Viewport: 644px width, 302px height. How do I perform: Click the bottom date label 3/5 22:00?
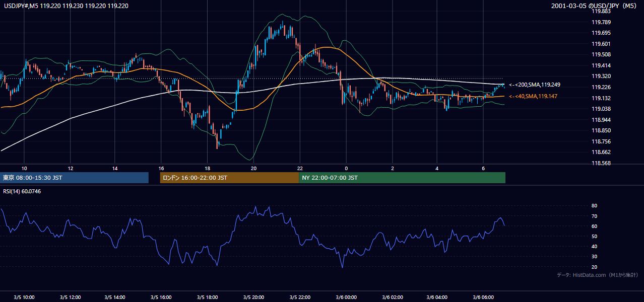(300, 297)
